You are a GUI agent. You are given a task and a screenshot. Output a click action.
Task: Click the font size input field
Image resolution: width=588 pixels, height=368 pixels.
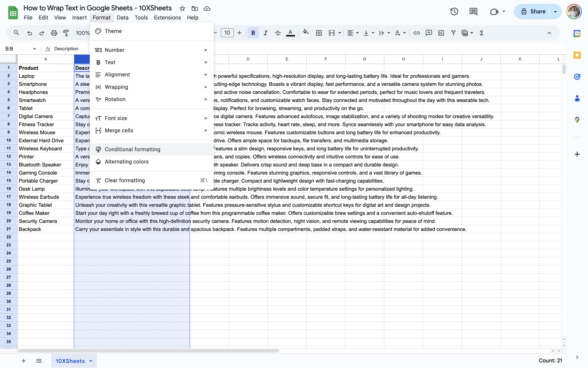pyautogui.click(x=227, y=33)
